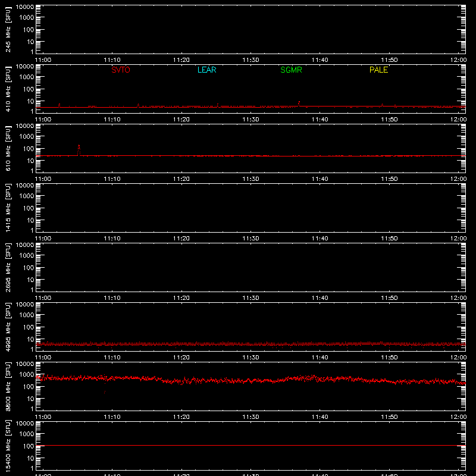
Task: Click 11:50 tick label under 2695 MHz panel
Action: [x=389, y=298]
